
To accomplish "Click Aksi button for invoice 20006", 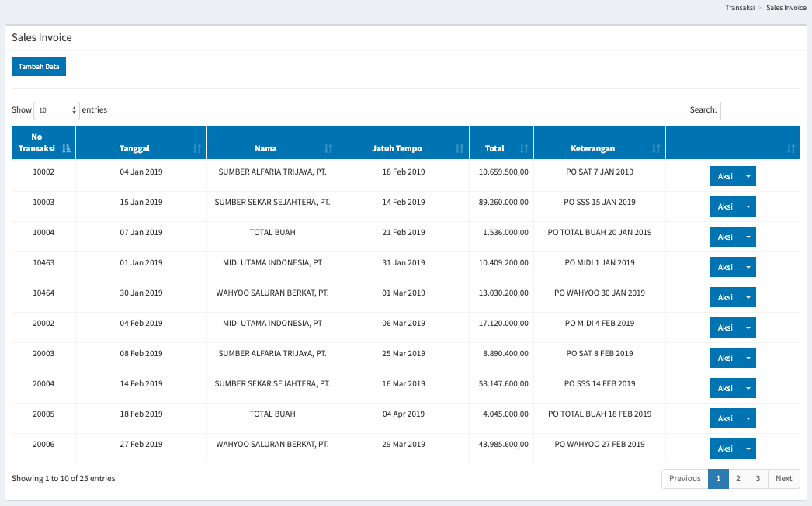I will pyautogui.click(x=725, y=449).
